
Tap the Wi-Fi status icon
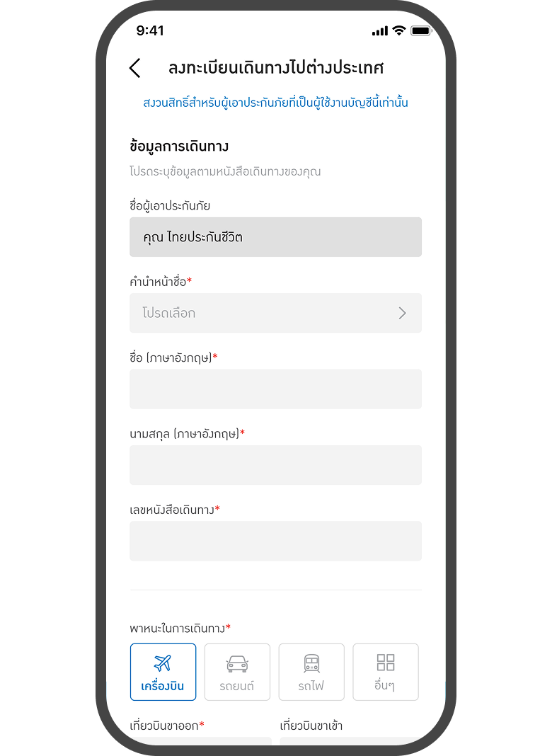point(399,31)
